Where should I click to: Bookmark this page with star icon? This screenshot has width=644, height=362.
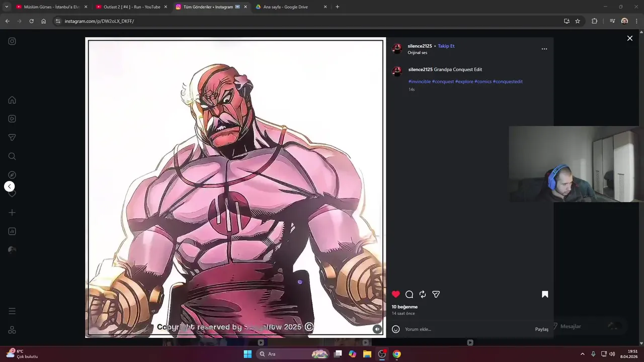pos(578,21)
